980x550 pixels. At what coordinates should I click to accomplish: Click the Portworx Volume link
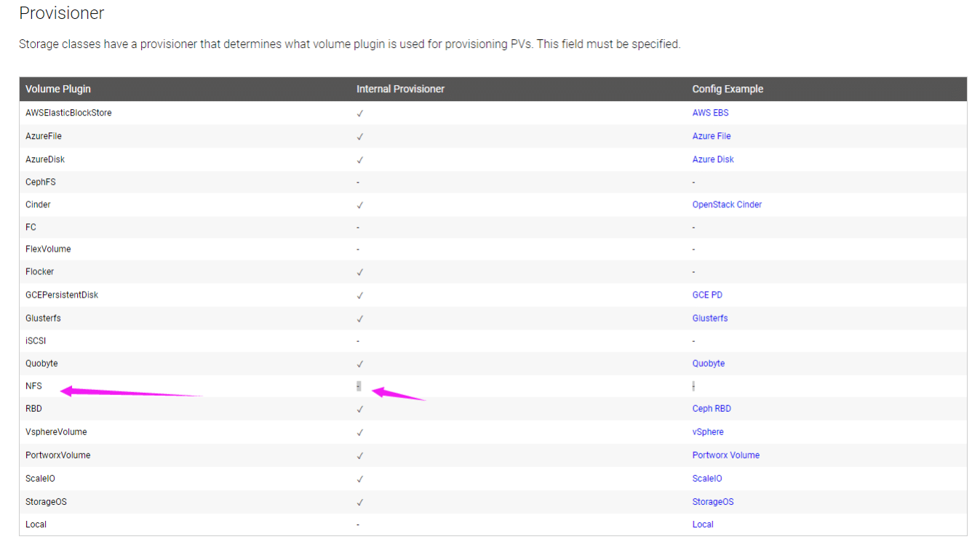[x=725, y=455]
